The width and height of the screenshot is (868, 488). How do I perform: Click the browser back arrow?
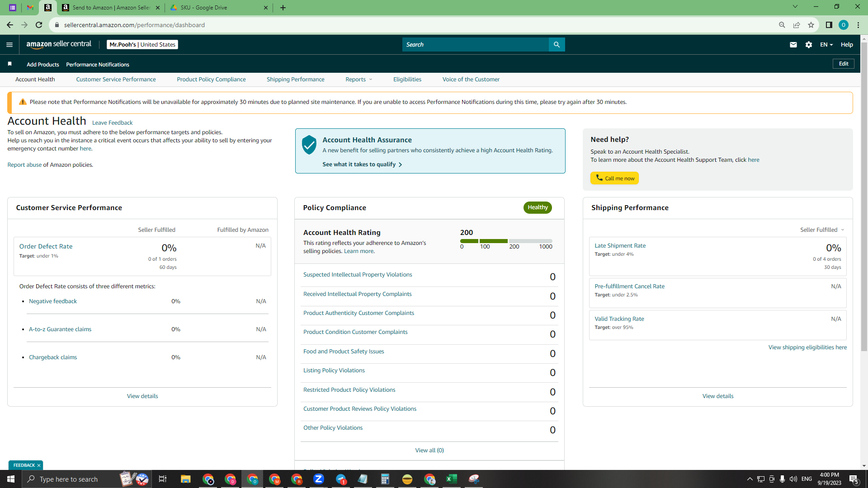point(10,25)
